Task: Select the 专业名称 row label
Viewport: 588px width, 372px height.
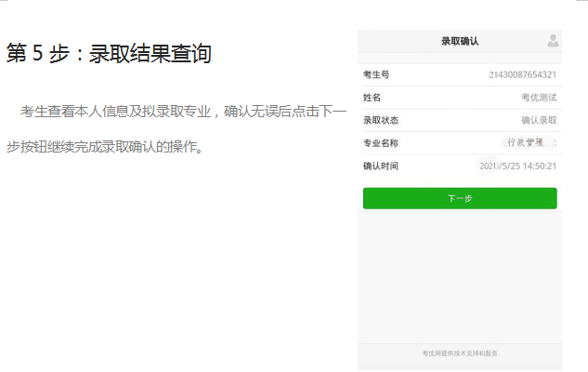Action: [x=380, y=143]
